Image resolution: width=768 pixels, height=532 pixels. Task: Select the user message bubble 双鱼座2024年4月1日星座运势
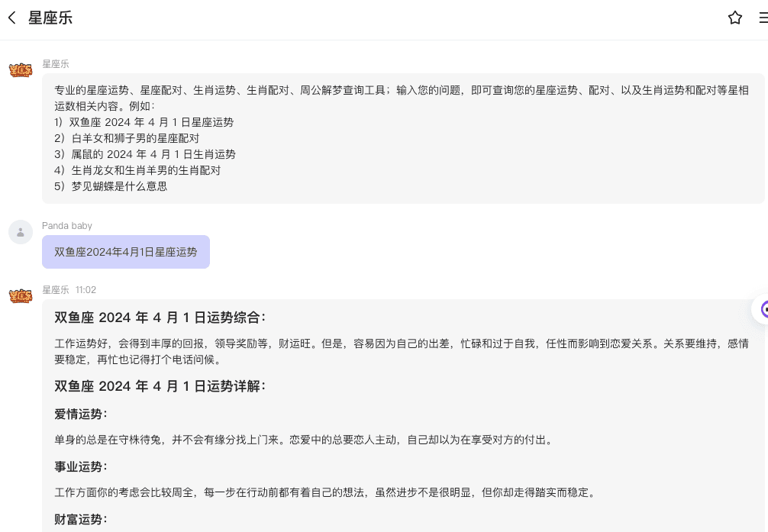[x=126, y=252]
